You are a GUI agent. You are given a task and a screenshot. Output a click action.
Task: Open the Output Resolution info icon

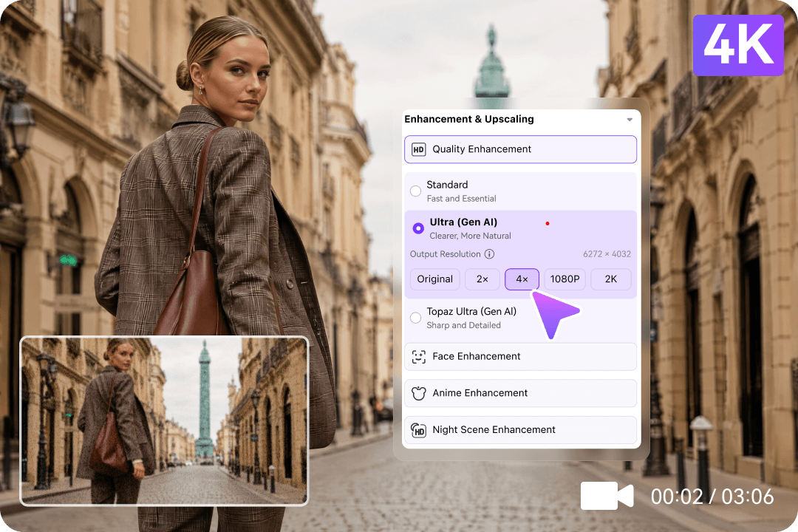[489, 254]
